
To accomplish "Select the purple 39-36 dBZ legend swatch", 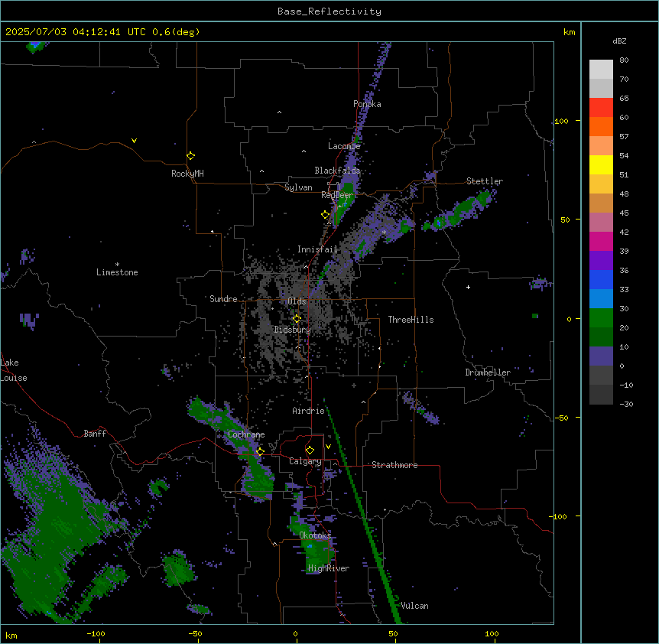I will (601, 261).
